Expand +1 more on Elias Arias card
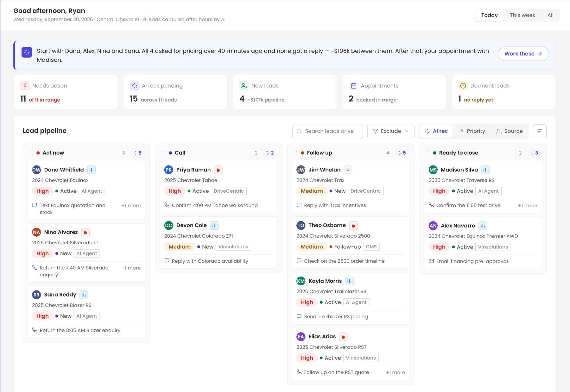570x392 pixels. [396, 373]
